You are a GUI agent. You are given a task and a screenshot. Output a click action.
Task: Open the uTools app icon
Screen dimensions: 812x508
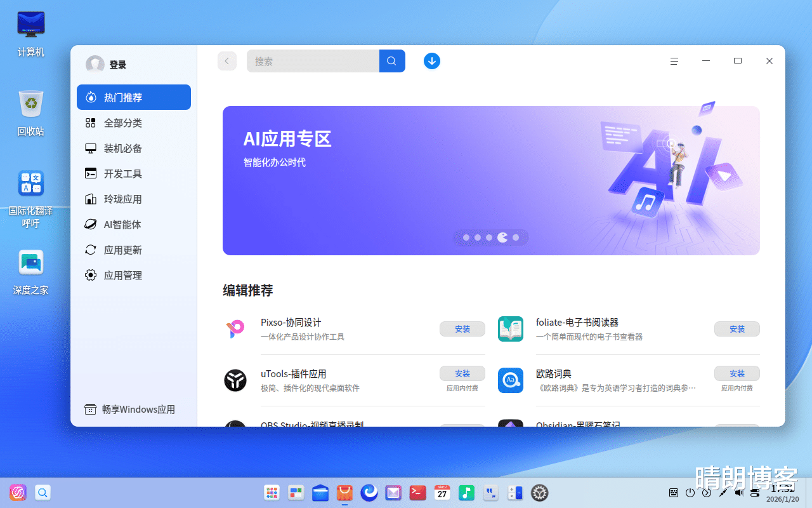coord(235,380)
